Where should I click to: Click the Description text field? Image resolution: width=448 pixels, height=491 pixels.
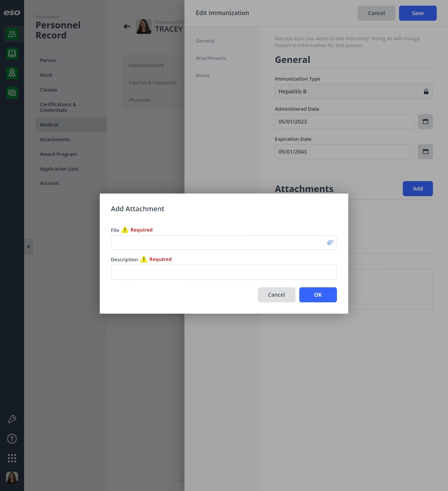click(224, 272)
